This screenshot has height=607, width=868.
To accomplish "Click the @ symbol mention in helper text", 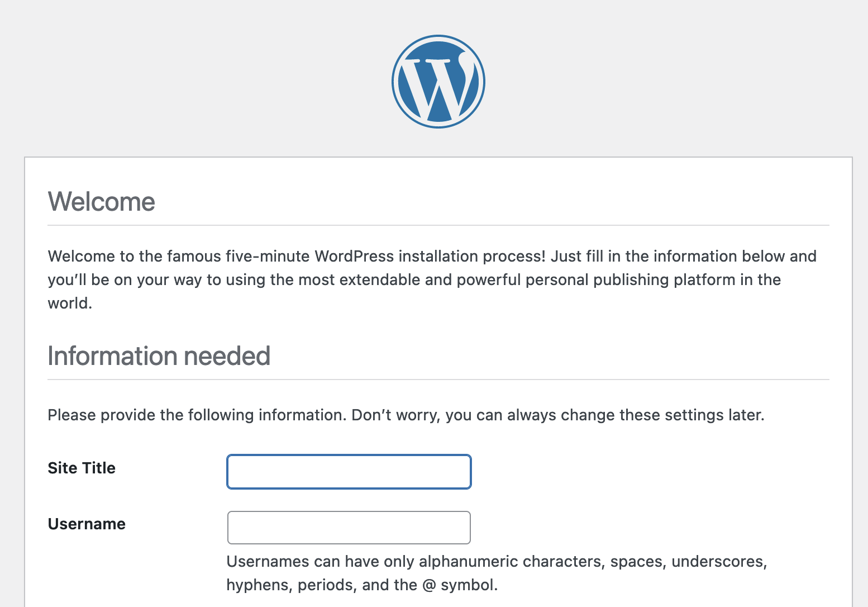I will [427, 585].
